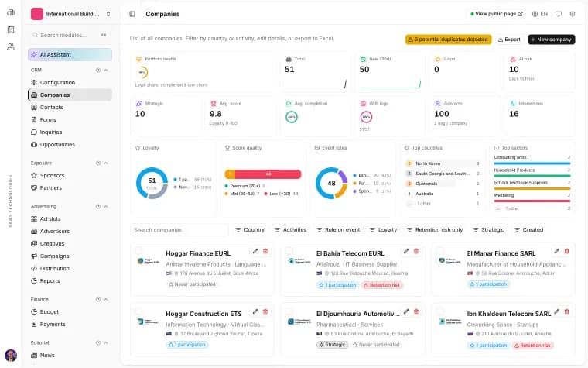Viewport: 588px width, 368px height.
Task: Open the people icon in left rail
Action: (11, 46)
